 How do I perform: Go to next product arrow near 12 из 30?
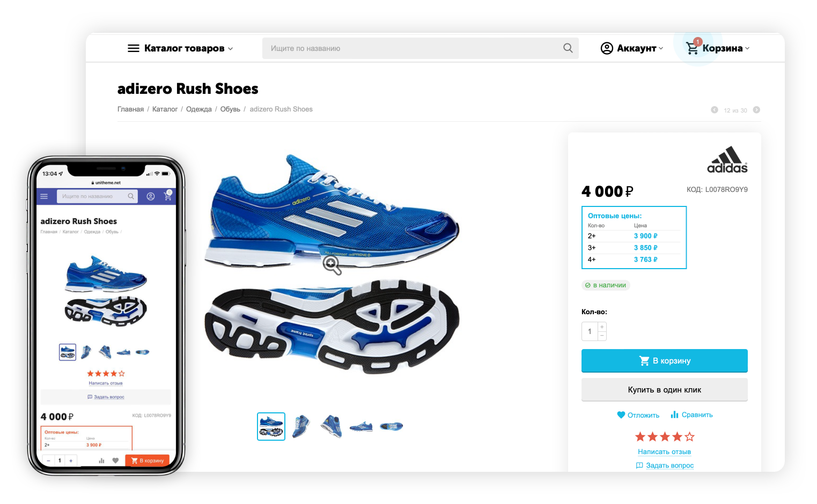(x=756, y=110)
